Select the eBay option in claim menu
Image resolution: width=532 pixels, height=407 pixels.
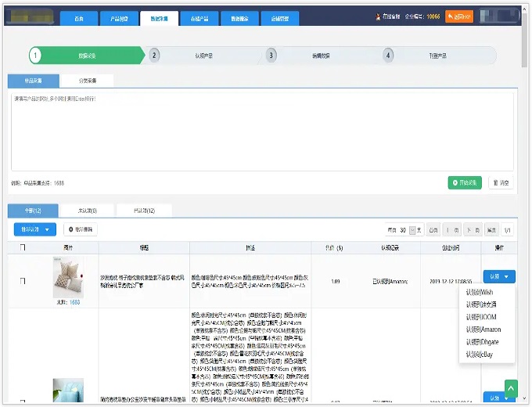coord(480,355)
